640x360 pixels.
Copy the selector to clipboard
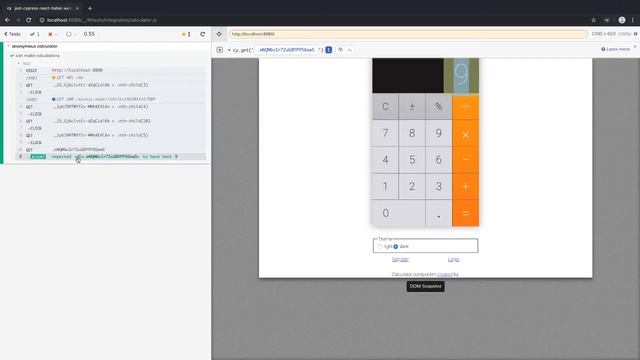click(340, 50)
